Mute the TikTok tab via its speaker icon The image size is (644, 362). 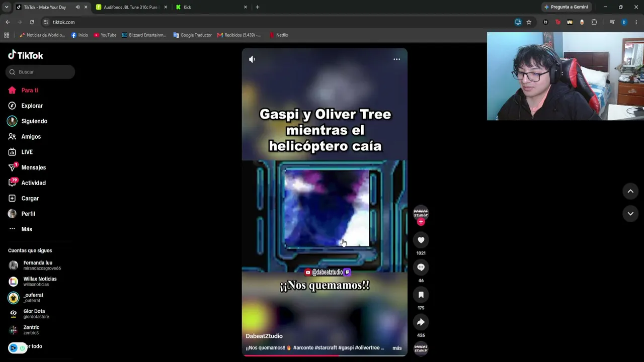tap(77, 7)
